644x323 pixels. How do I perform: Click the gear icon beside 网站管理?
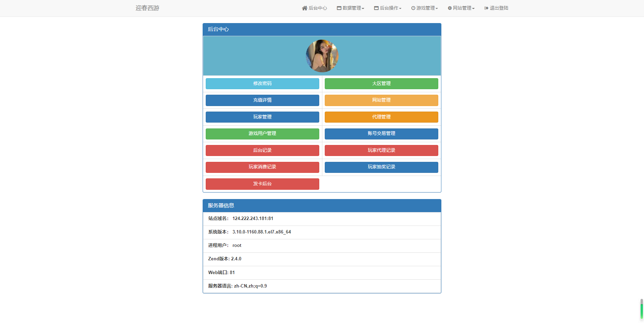pos(450,8)
